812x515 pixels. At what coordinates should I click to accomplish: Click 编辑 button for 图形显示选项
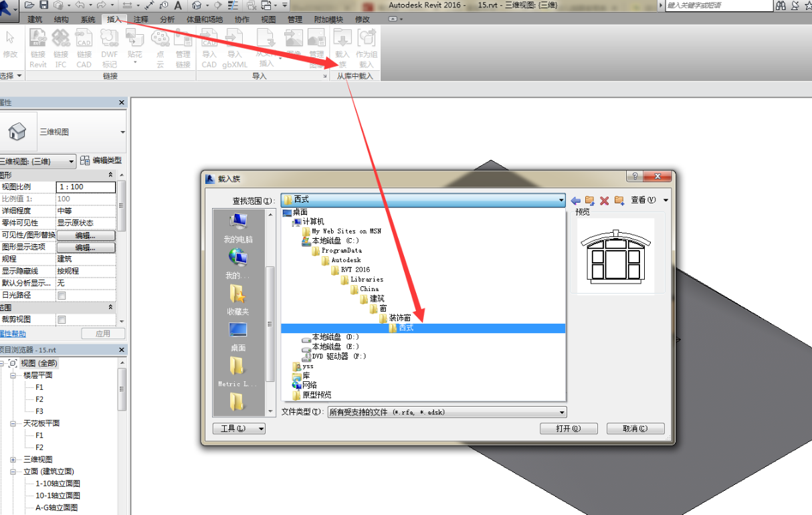[x=86, y=247]
